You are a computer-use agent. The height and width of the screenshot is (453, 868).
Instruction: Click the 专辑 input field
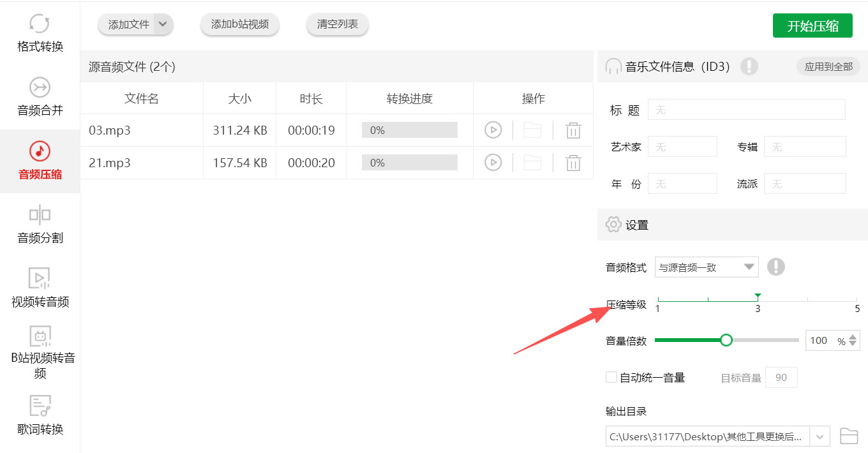pos(805,147)
